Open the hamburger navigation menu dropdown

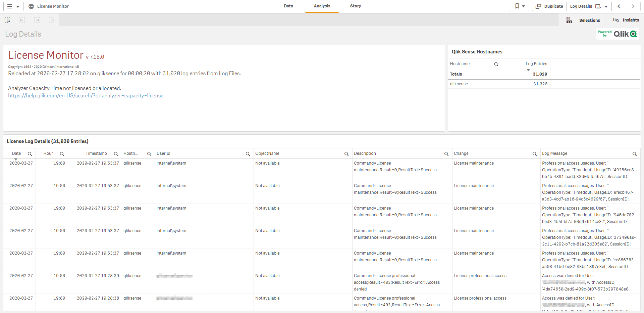pos(13,6)
